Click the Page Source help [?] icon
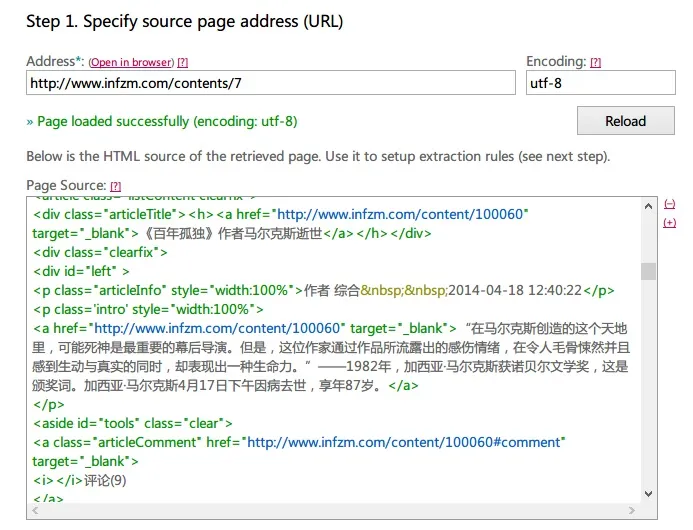This screenshot has width=693, height=530. click(115, 186)
